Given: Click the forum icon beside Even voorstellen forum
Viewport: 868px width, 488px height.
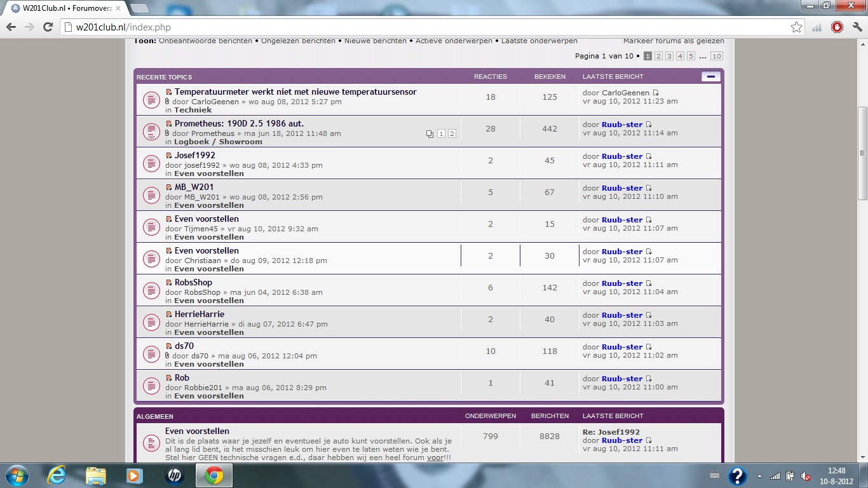Looking at the screenshot, I should click(x=151, y=442).
